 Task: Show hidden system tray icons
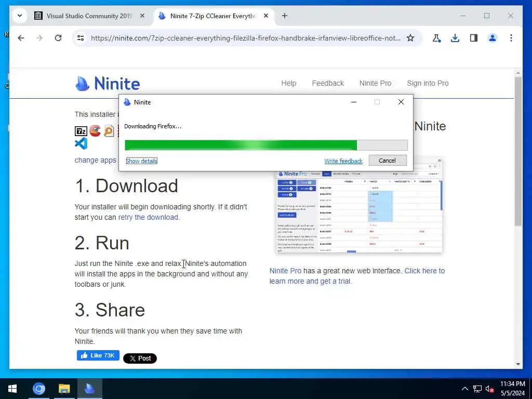pyautogui.click(x=465, y=389)
